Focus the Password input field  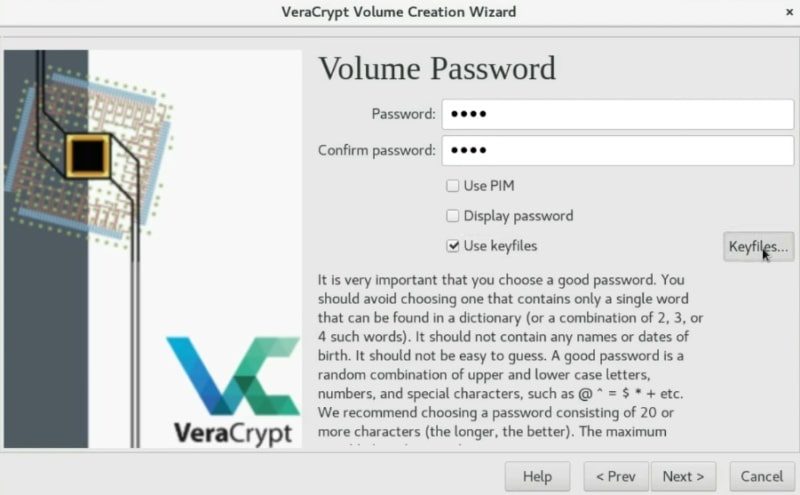(617, 114)
